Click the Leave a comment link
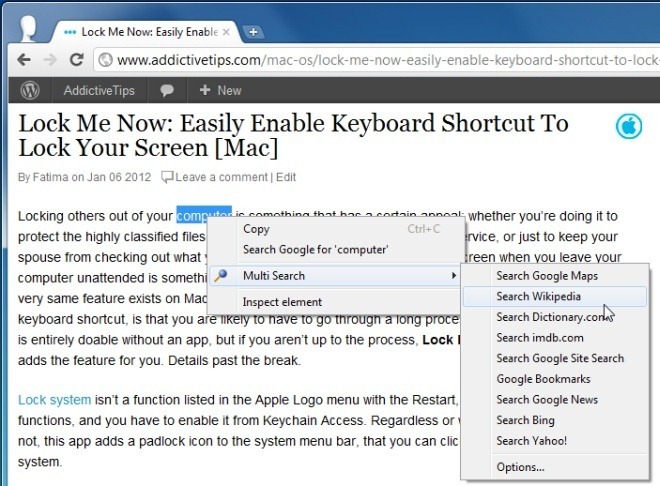 221,177
